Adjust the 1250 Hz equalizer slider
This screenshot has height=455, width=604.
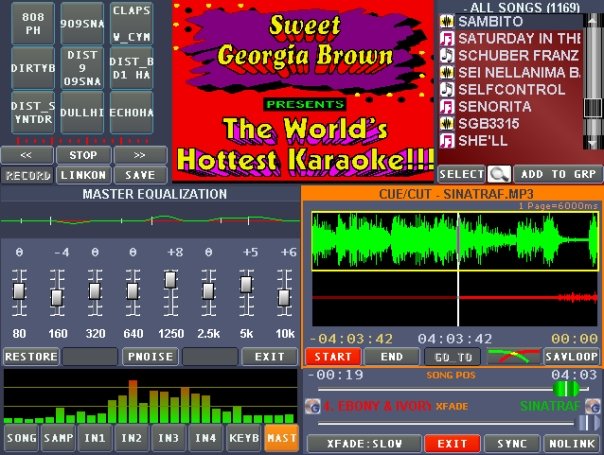170,282
